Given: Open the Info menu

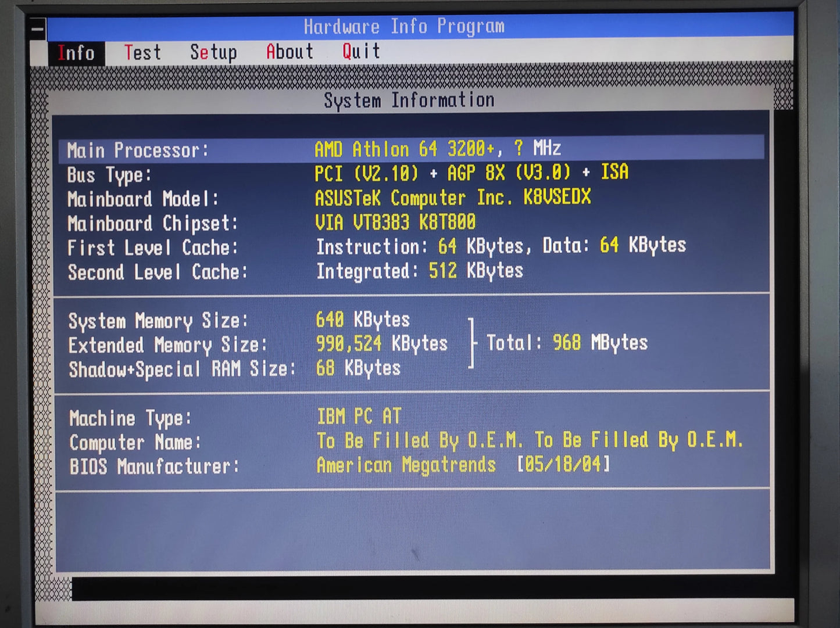Looking at the screenshot, I should pos(76,53).
